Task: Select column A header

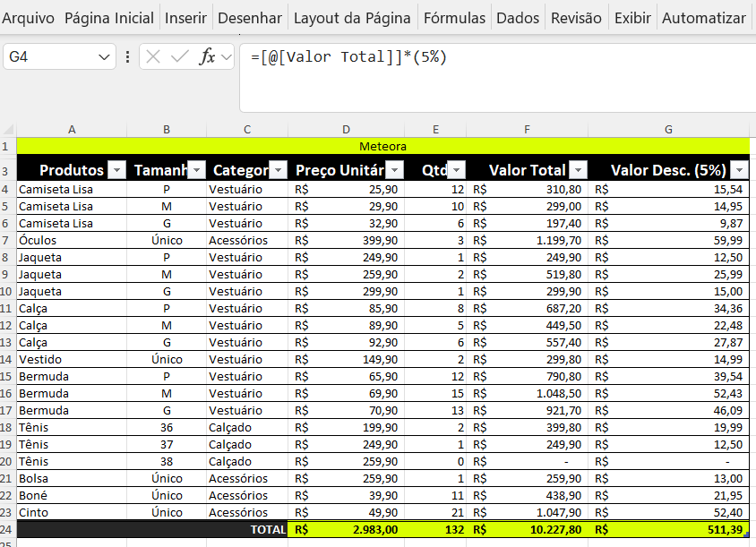Action: pyautogui.click(x=72, y=129)
